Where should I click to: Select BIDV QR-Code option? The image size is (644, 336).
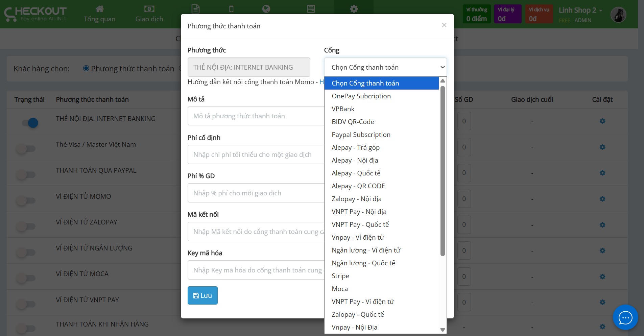pos(382,122)
